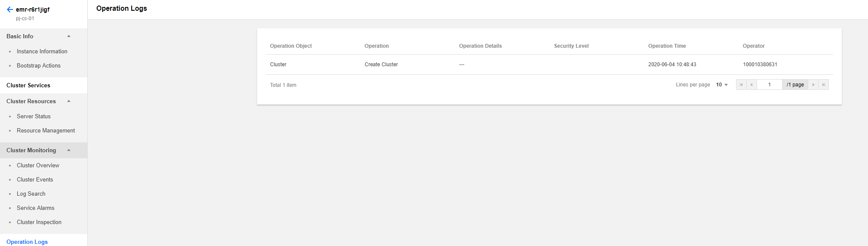Viewport: 868px width, 246px height.
Task: Open Cluster Overview page
Action: coord(38,165)
